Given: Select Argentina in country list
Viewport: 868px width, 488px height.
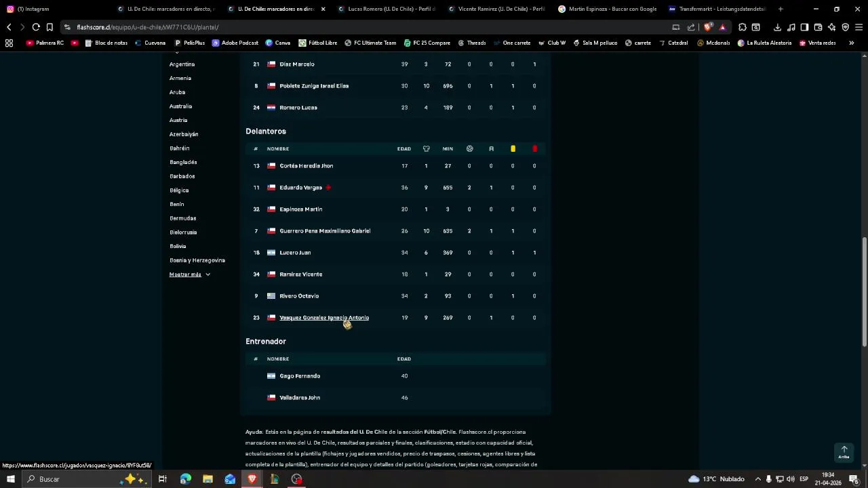Looking at the screenshot, I should coord(182,64).
